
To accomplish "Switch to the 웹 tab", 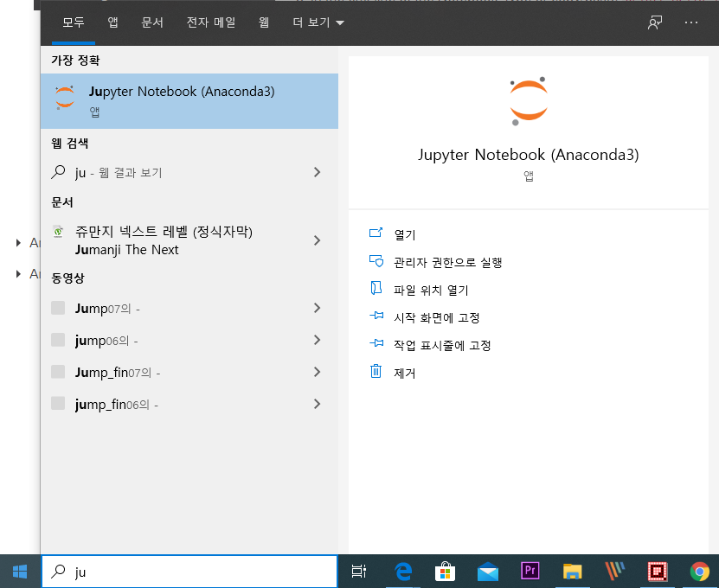I will [x=264, y=22].
